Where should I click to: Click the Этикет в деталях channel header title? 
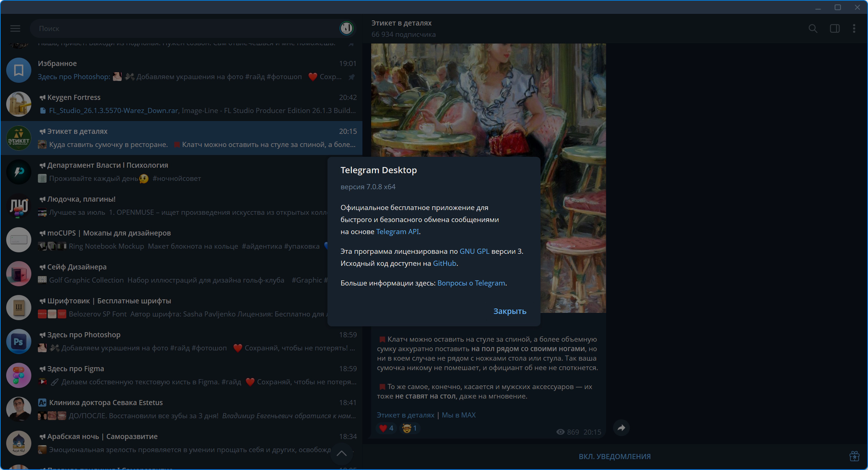pyautogui.click(x=401, y=23)
